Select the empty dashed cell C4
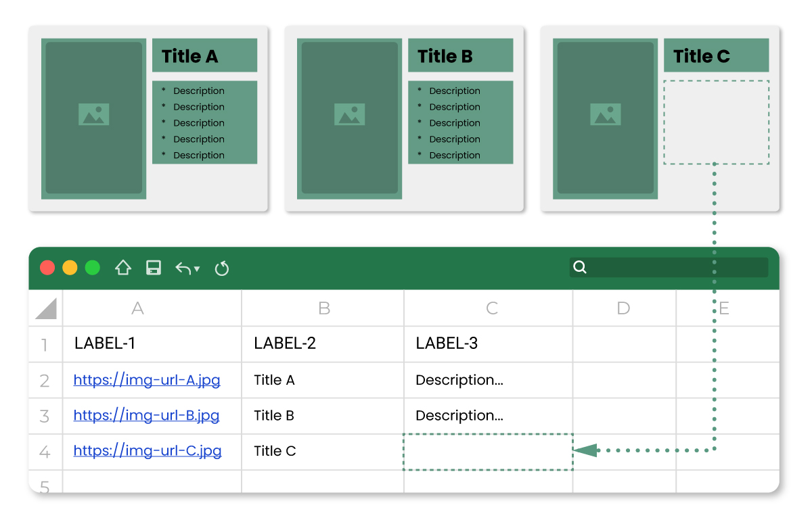Viewport: 812px width, 522px height. pos(488,452)
